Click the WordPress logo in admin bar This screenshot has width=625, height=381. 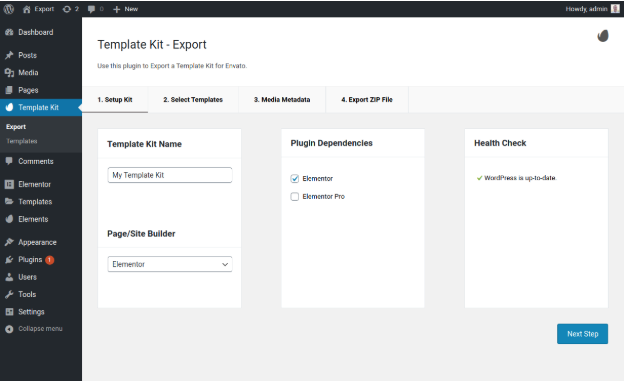[8, 9]
